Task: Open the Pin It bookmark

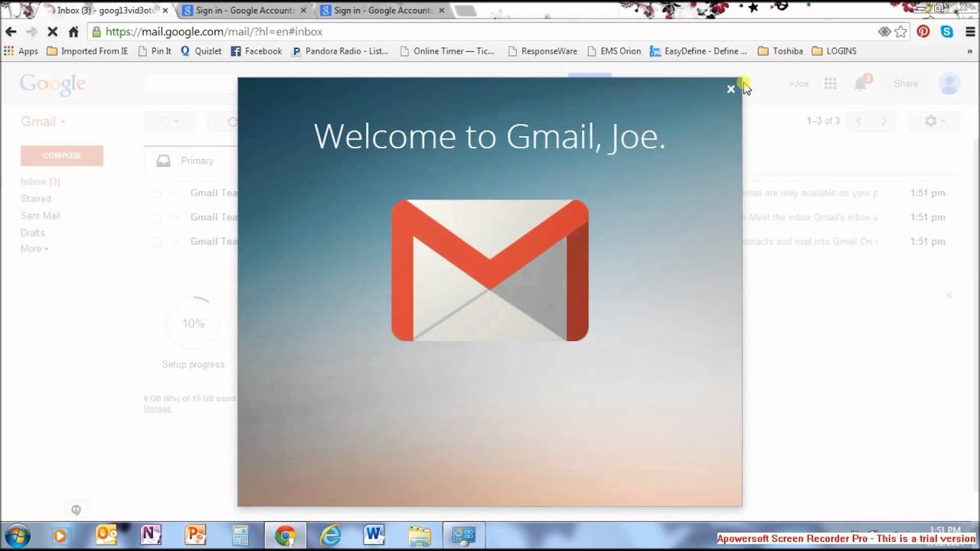Action: (x=155, y=51)
